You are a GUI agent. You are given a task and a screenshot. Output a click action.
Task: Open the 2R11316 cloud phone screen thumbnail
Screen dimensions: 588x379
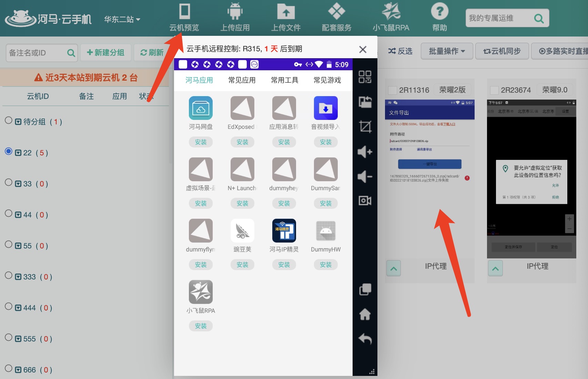(429, 179)
